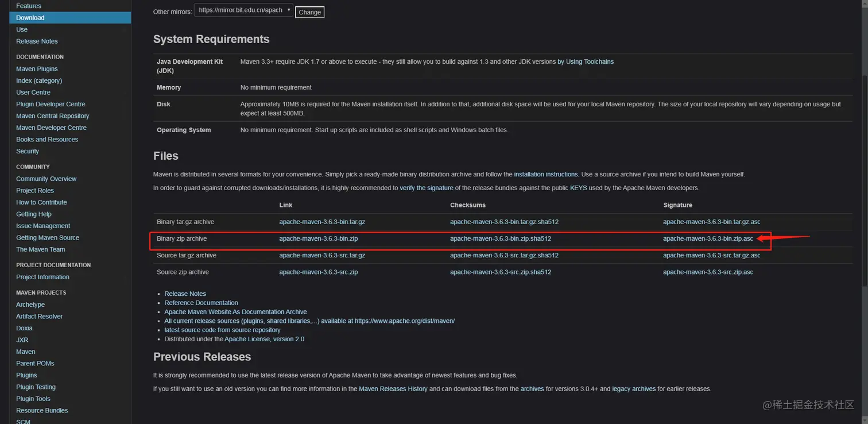868x424 pixels.
Task: Open the archives link
Action: tap(532, 389)
